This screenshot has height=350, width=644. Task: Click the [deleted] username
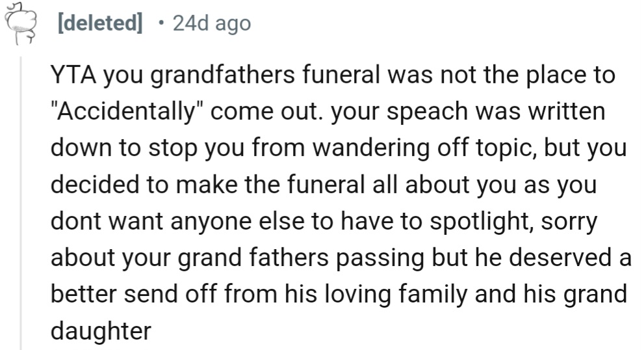99,23
